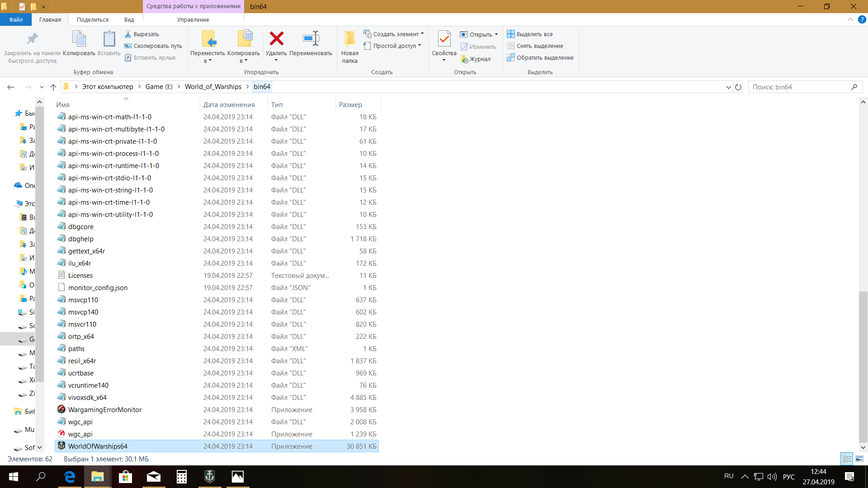Viewport: 868px width, 488px height.
Task: Click Выделить все to select everything
Action: (x=530, y=34)
